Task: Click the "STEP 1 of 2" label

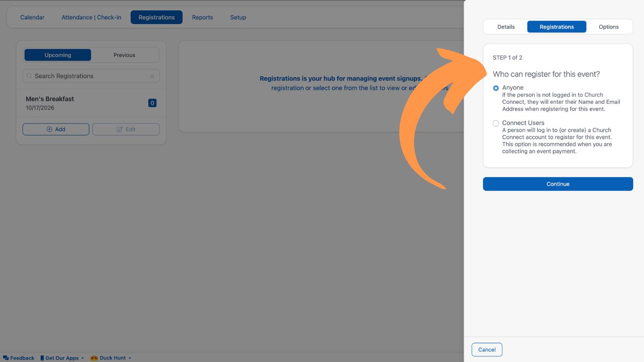Action: (x=507, y=58)
